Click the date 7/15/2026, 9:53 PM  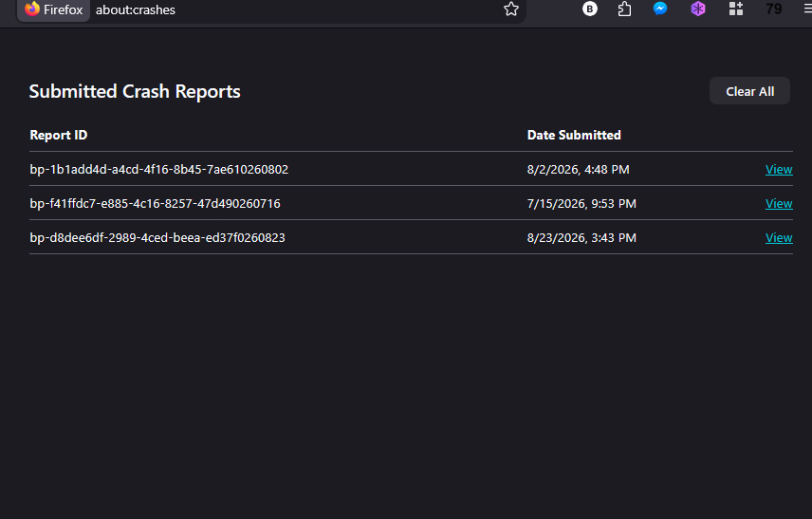(581, 204)
